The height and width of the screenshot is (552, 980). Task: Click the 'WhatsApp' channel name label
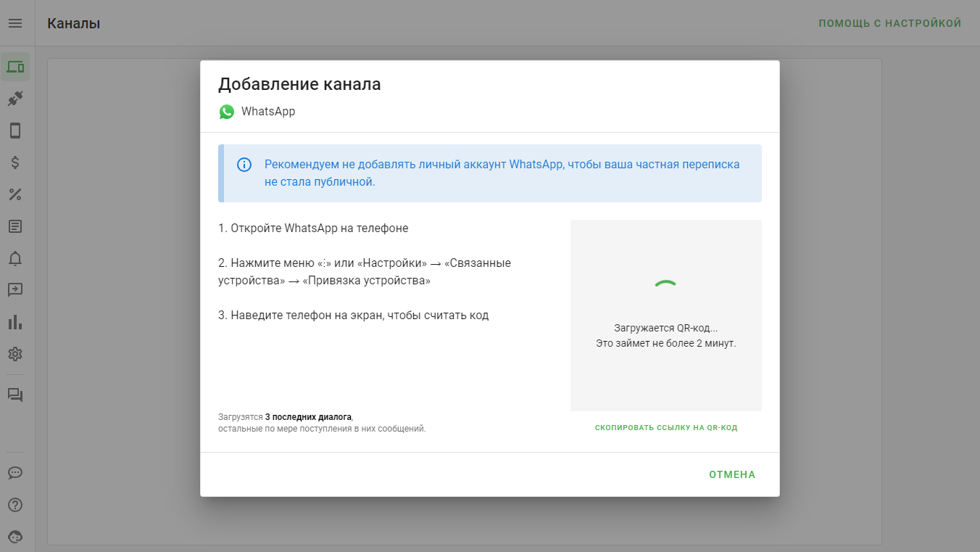click(268, 112)
